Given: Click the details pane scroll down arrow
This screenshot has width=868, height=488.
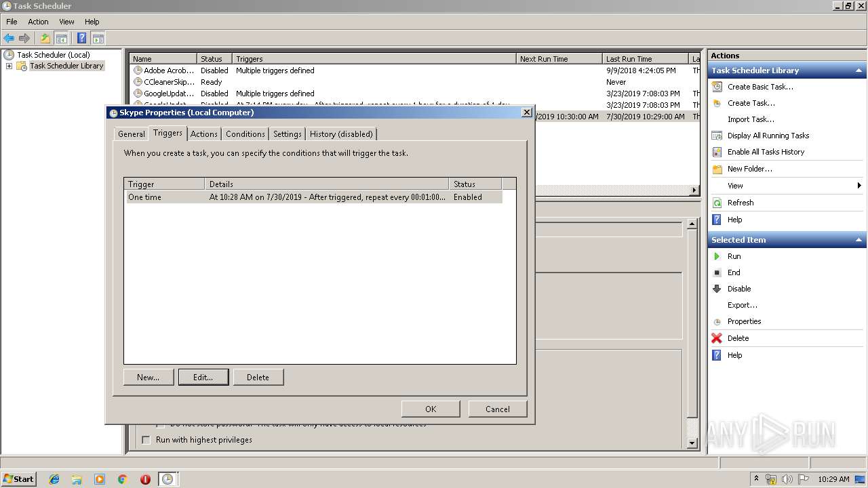Looking at the screenshot, I should tap(692, 443).
